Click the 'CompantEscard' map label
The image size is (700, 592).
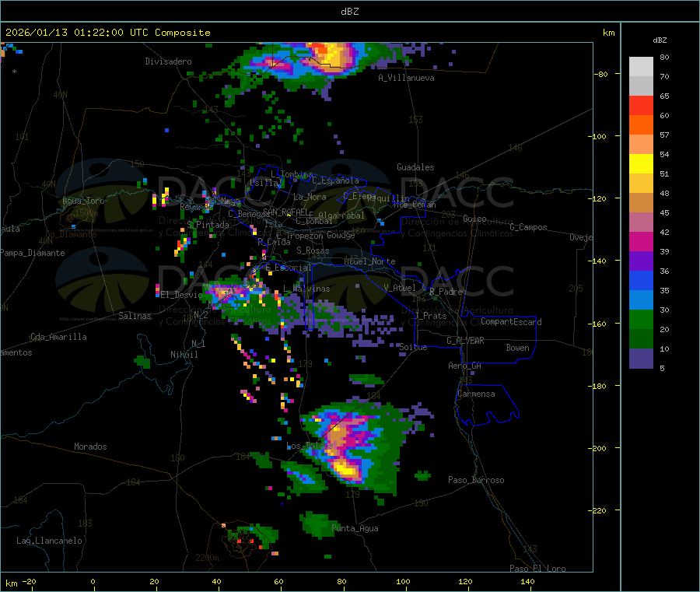pos(512,322)
